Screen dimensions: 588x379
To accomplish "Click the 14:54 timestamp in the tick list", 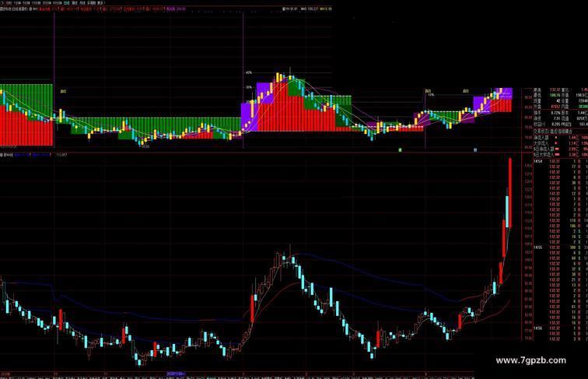I will tap(537, 161).
